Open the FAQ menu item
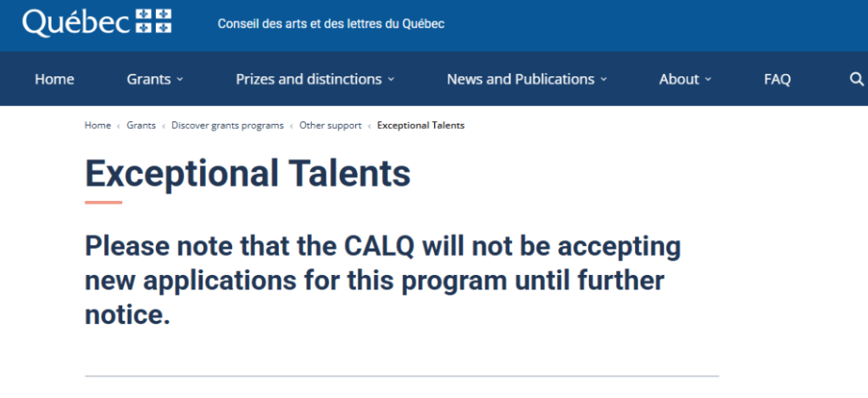This screenshot has height=398, width=868. [777, 79]
